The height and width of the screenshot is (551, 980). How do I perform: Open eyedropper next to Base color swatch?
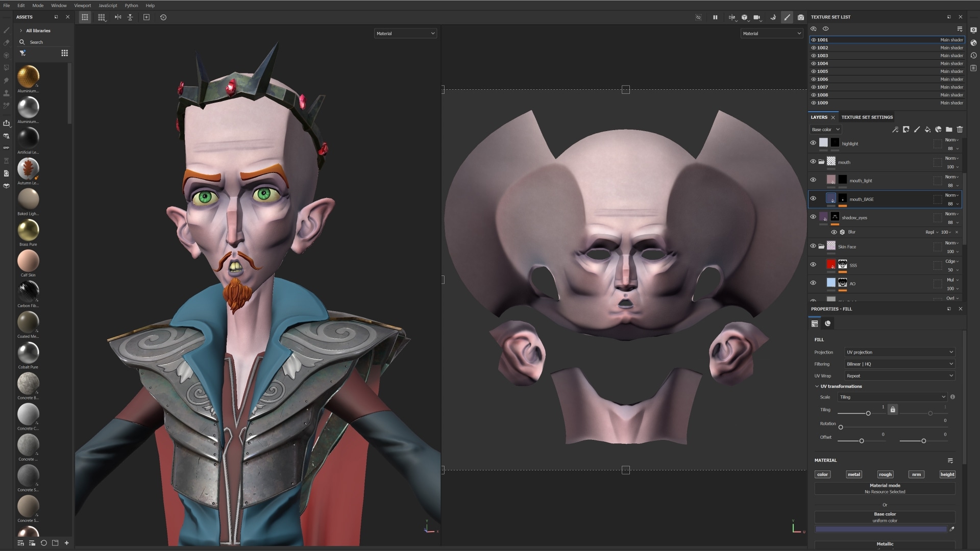pyautogui.click(x=952, y=529)
